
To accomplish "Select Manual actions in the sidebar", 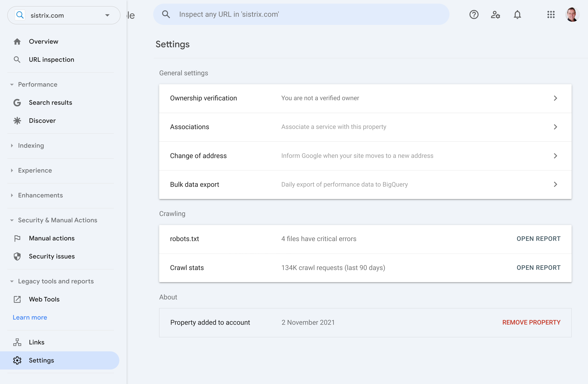I will click(x=52, y=238).
